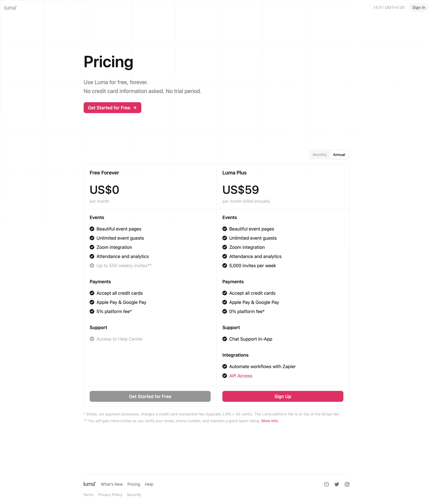Open the Help footer menu item
The height and width of the screenshot is (504, 433).
click(149, 484)
